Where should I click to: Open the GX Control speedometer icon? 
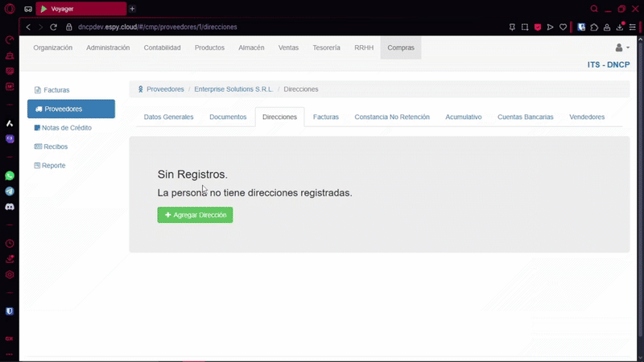[10, 39]
